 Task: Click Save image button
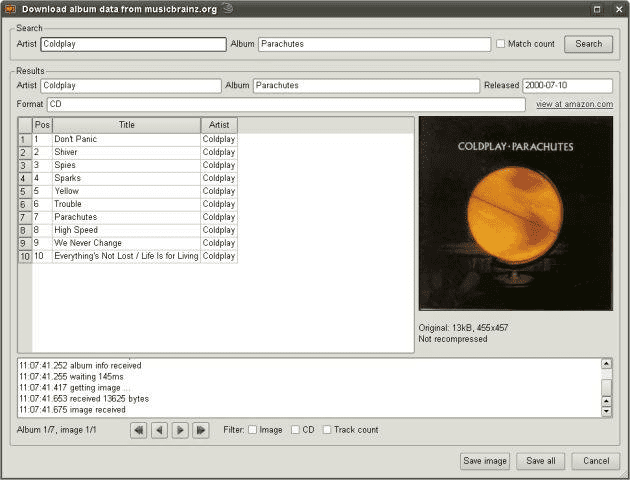point(485,461)
